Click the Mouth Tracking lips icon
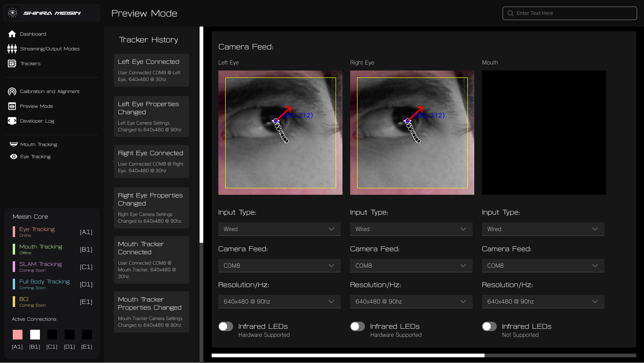The image size is (644, 363). coord(14,144)
